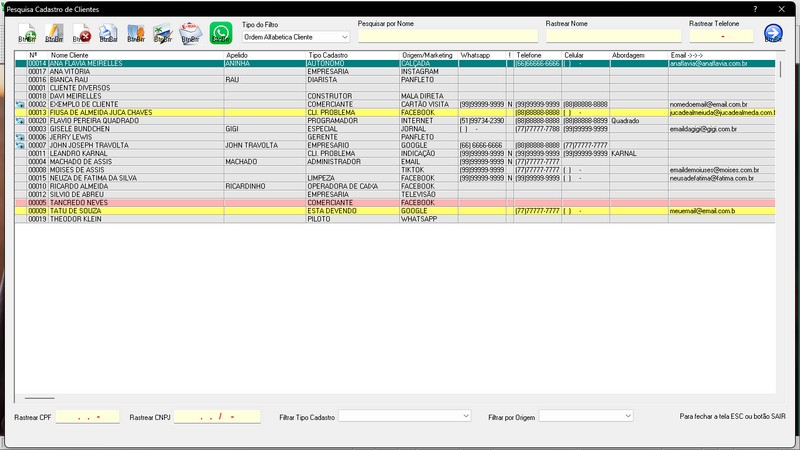Click the Quadrado abordagem cell
Screen dimensions: 800x450
(x=639, y=121)
